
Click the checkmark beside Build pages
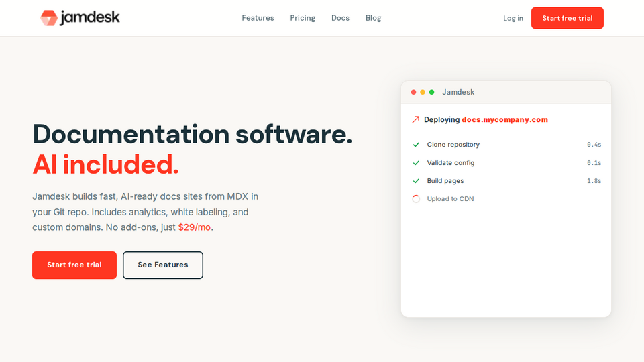416,180
